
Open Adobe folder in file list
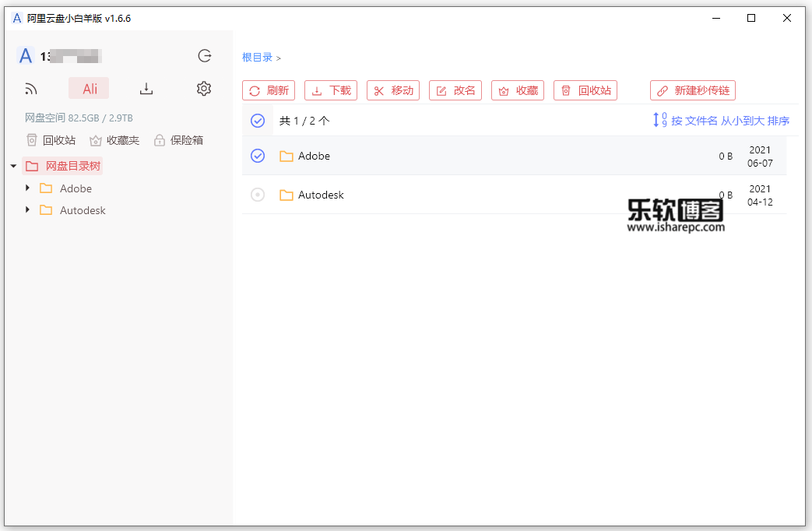pyautogui.click(x=314, y=156)
